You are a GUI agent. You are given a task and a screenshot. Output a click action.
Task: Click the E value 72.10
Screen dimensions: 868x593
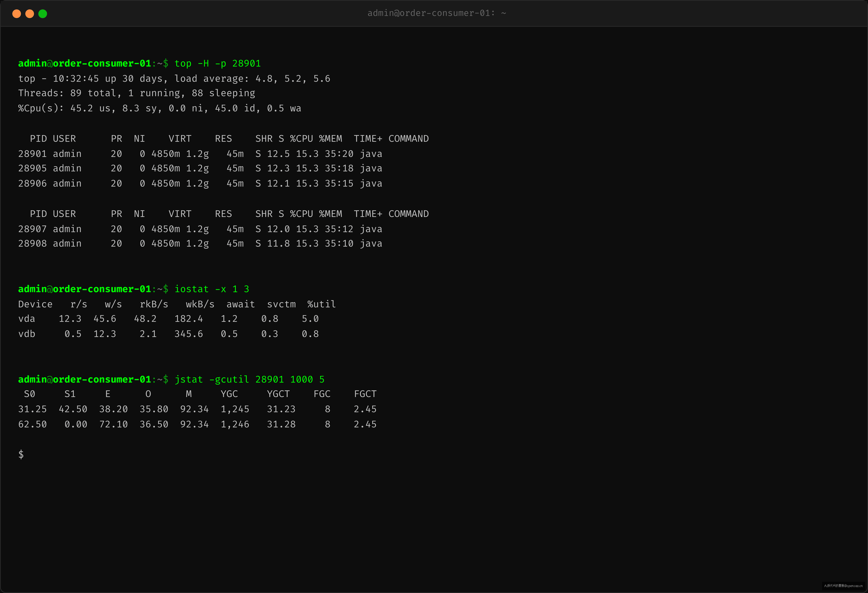pos(114,425)
